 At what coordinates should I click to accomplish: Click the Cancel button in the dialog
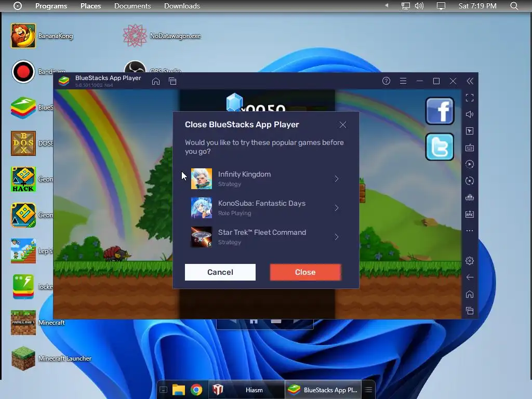220,272
